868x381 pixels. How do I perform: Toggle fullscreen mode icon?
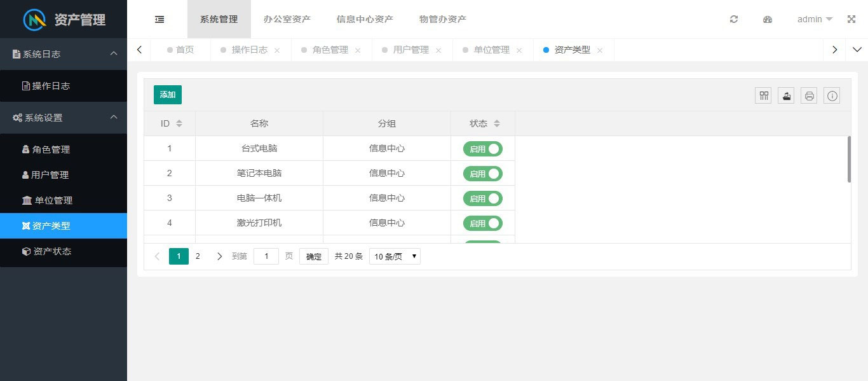tap(851, 19)
